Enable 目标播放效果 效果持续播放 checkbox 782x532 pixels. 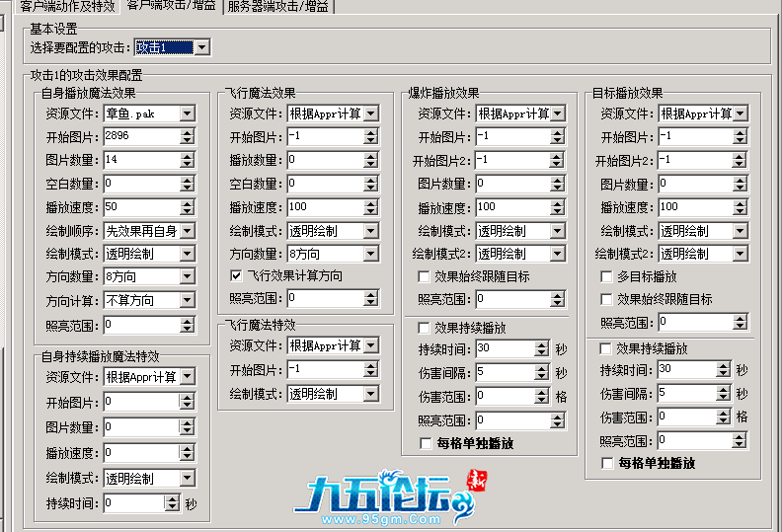(x=605, y=348)
